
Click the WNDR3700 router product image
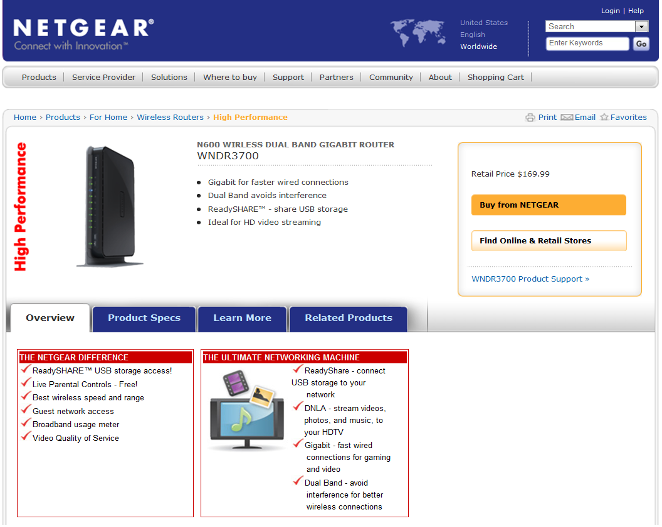(x=110, y=206)
